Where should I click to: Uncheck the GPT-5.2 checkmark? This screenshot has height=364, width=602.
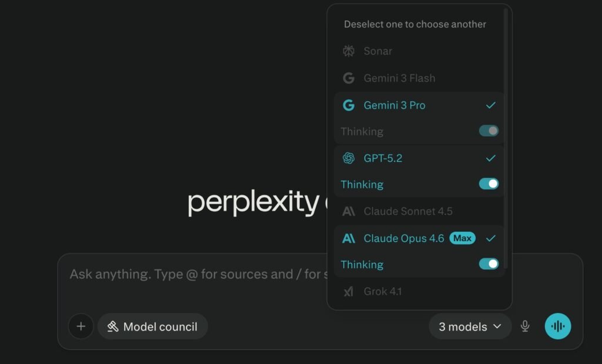click(490, 158)
